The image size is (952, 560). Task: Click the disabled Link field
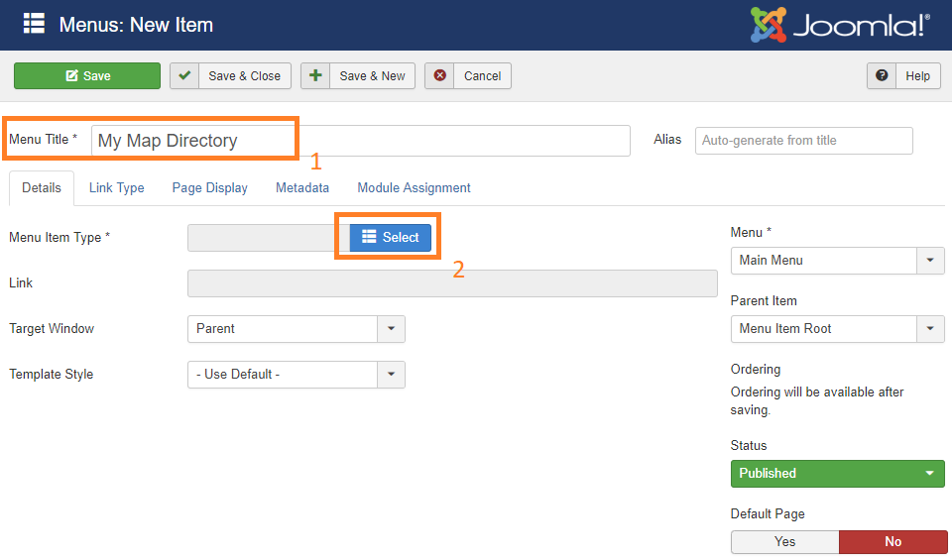coord(452,283)
